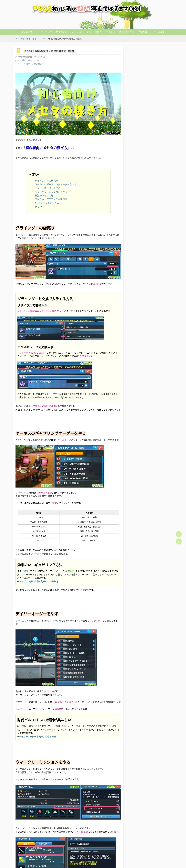Jump to 複数のキャラで稼ぐ in the contents
This screenshot has width=186, height=868.
(x=45, y=195)
